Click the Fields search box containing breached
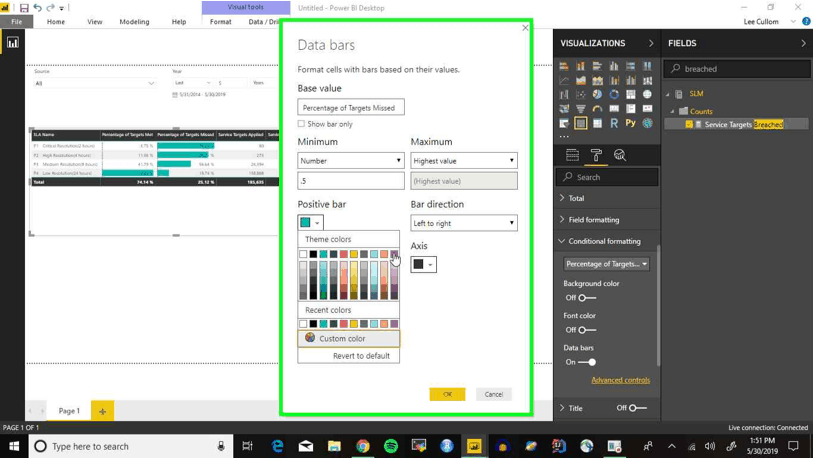The image size is (815, 460). (x=737, y=69)
